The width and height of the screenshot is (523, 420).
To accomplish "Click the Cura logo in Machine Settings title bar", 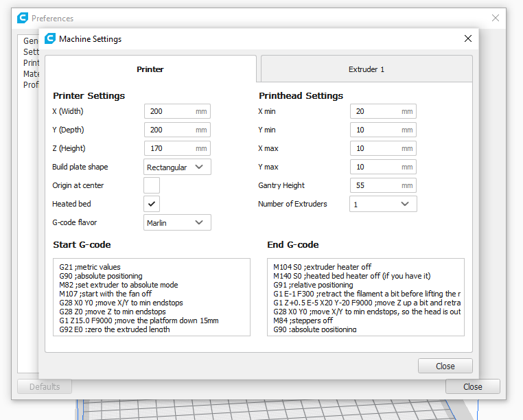I will pos(50,39).
